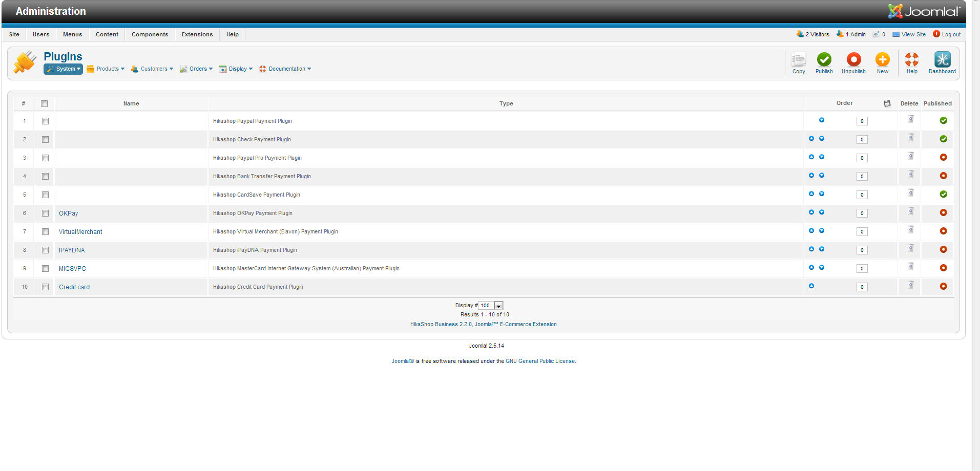Expand the Customers dropdown menu
Screen dimensions: 980x471
(152, 69)
